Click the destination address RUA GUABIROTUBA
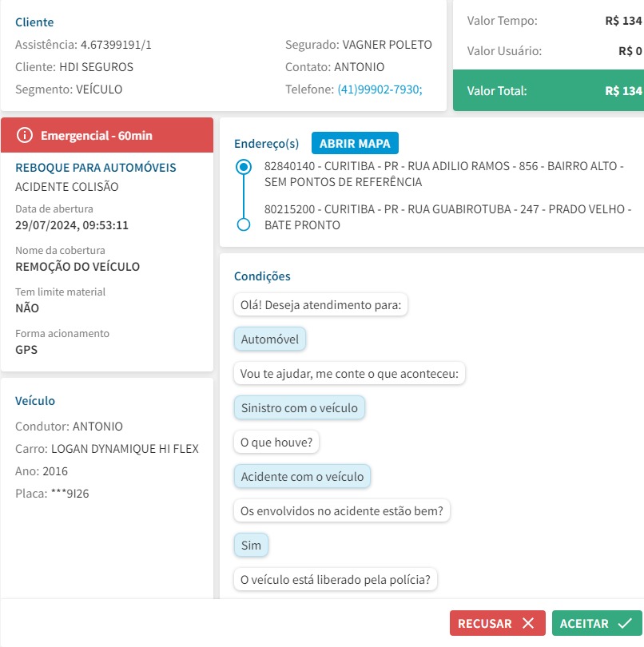This screenshot has width=644, height=647. click(448, 217)
